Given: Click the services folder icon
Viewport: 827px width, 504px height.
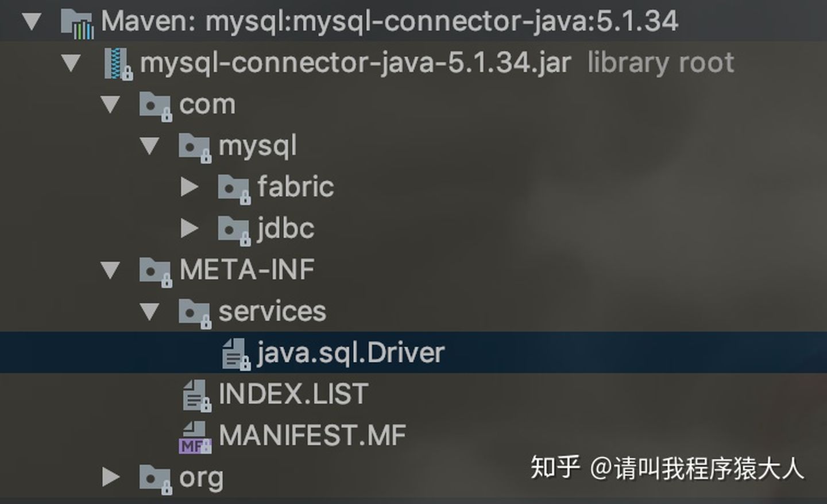Looking at the screenshot, I should [195, 313].
